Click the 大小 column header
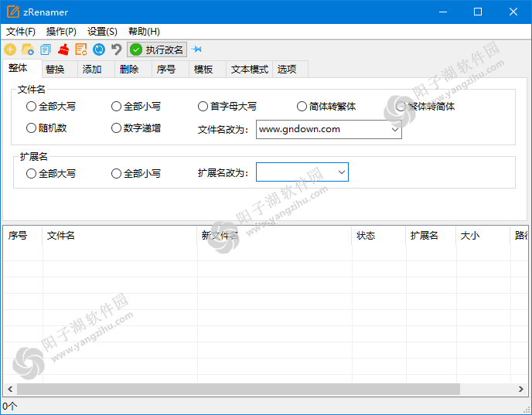Image resolution: width=532 pixels, height=415 pixels. tap(483, 235)
